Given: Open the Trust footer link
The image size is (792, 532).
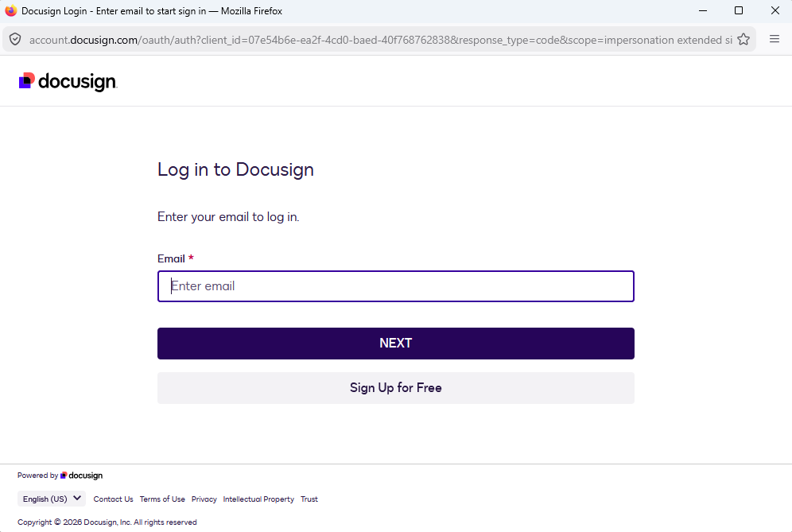Looking at the screenshot, I should (309, 499).
